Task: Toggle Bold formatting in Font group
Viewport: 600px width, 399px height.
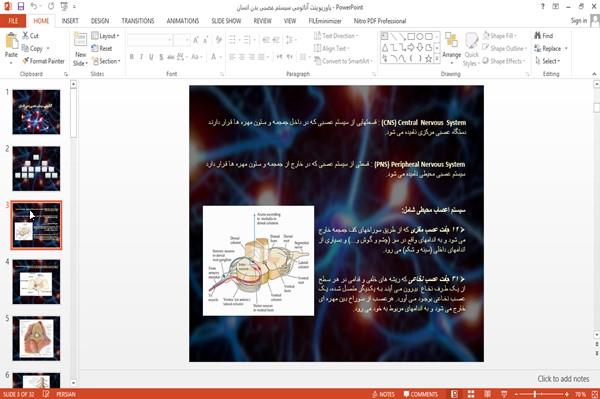Action: [x=132, y=57]
